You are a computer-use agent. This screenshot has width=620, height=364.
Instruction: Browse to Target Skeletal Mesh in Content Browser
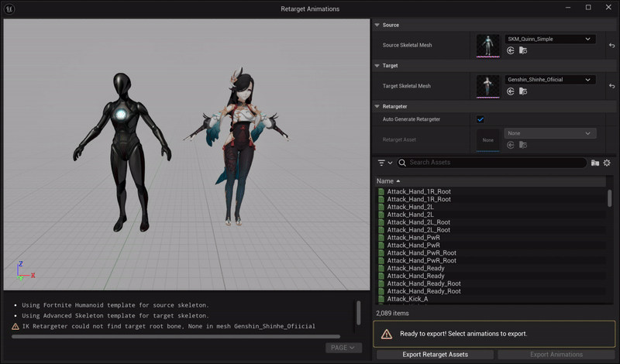(x=523, y=91)
